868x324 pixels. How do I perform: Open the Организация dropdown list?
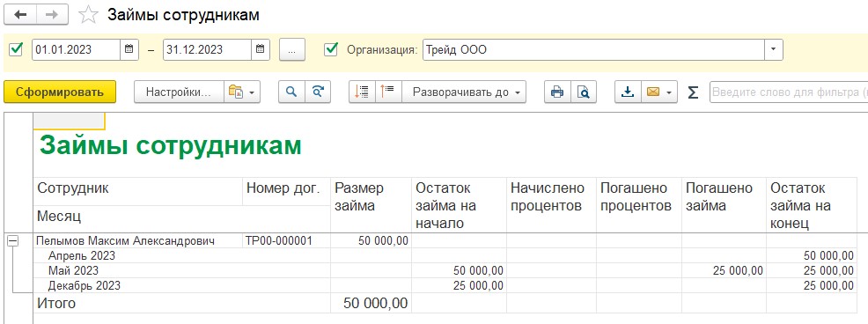pyautogui.click(x=773, y=49)
